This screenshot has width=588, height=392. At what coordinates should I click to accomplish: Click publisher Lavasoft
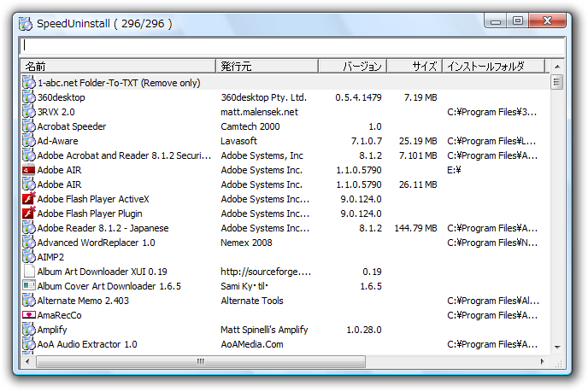pos(239,141)
